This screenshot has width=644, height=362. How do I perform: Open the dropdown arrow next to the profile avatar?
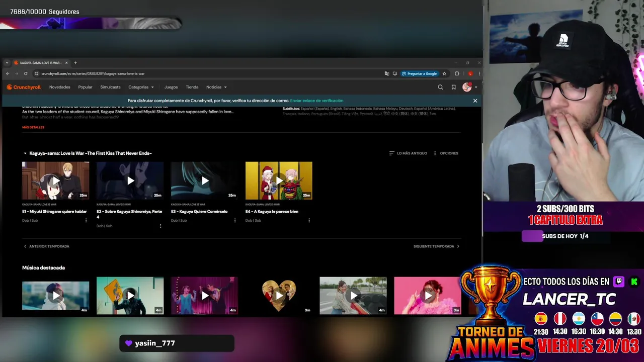coord(476,87)
